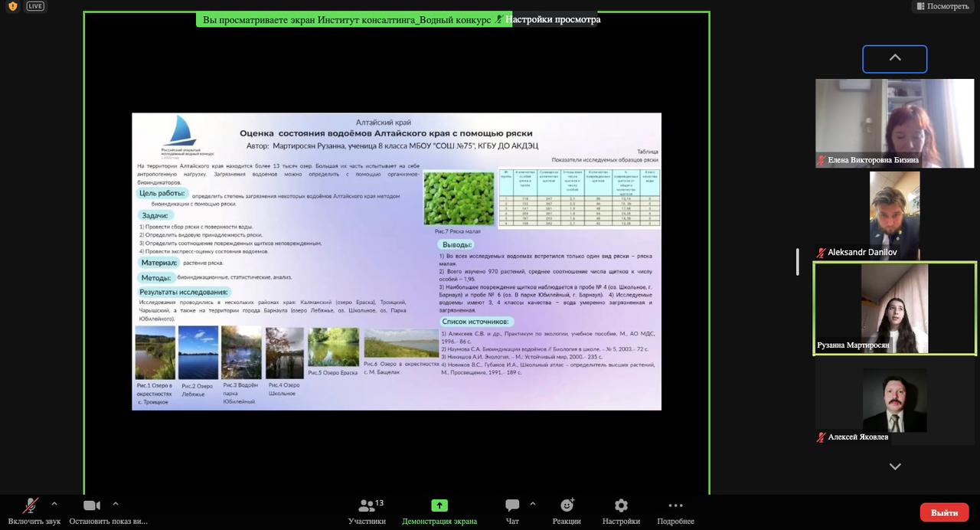
Task: Click the green Share Screen icon
Action: [439, 506]
